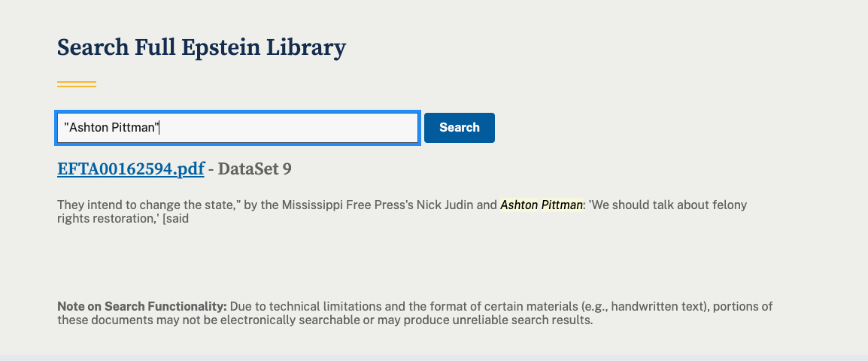Screen dimensions: 868x361
Task: Click the name "Nick Judin" in snippet
Action: click(445, 205)
